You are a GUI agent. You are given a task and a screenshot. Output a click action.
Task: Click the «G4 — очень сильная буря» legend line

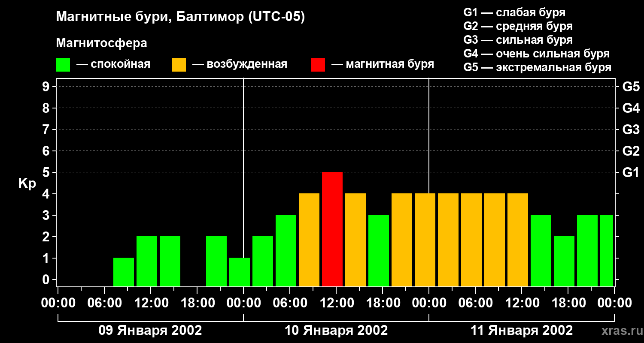(x=536, y=54)
